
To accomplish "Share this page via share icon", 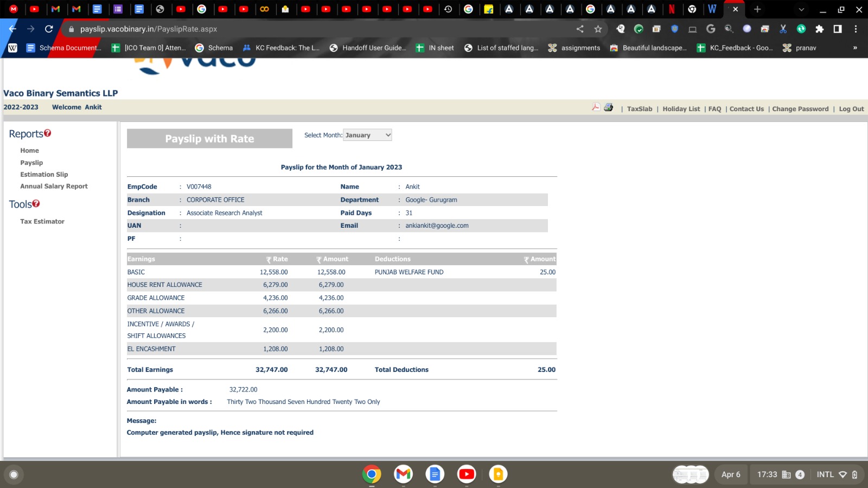I will (x=580, y=29).
